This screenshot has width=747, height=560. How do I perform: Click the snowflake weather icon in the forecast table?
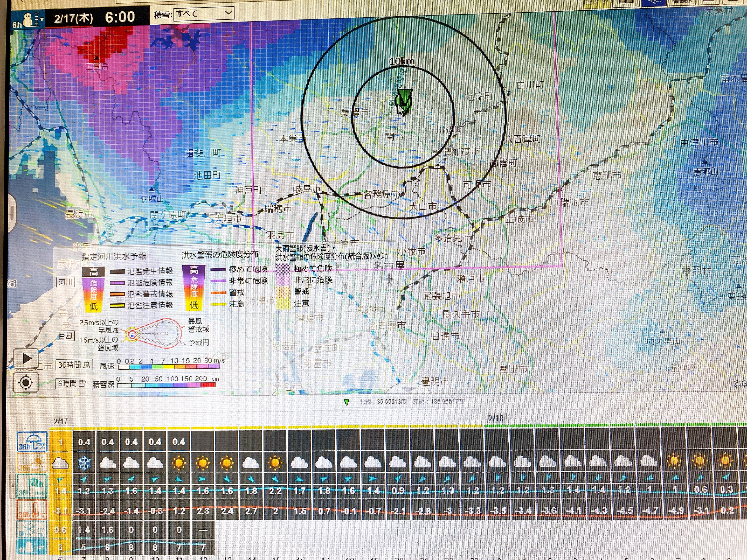coord(84,463)
